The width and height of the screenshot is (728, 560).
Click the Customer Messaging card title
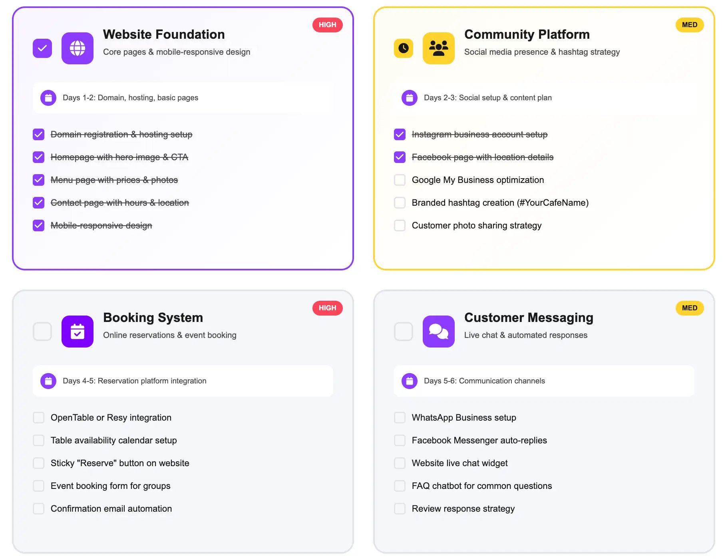[529, 318]
